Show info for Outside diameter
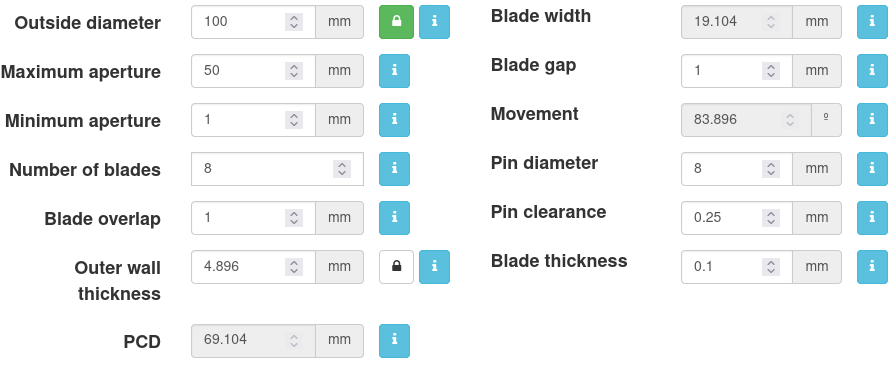The height and width of the screenshot is (374, 890). tap(434, 22)
